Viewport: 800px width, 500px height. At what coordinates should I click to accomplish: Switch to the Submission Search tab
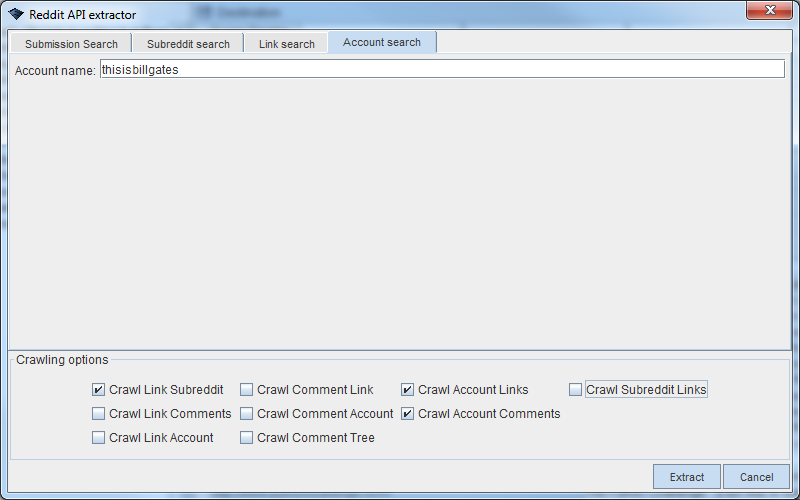pos(71,44)
